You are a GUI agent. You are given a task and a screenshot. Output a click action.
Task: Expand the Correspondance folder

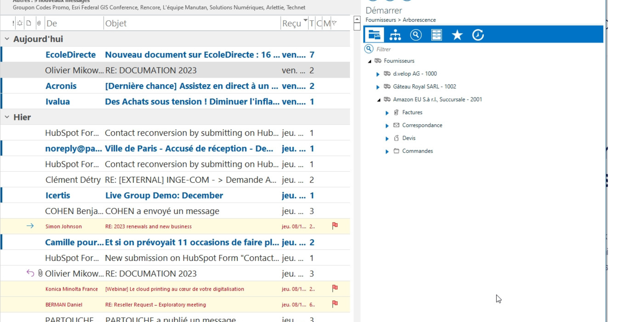tap(387, 126)
